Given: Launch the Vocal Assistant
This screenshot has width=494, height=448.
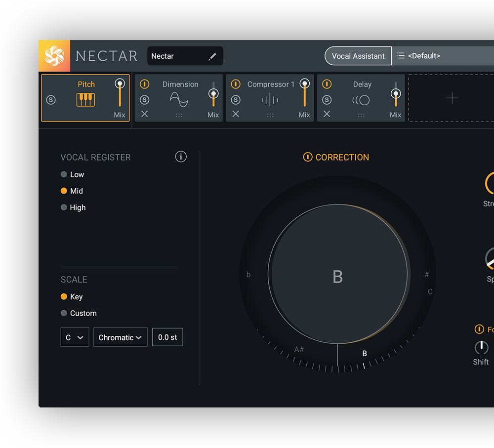Looking at the screenshot, I should point(358,56).
